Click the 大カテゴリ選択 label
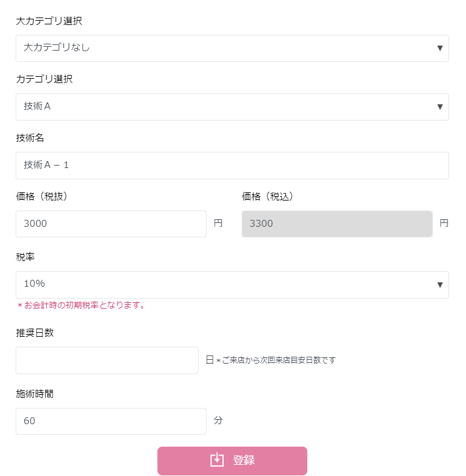466x476 pixels. (x=49, y=21)
